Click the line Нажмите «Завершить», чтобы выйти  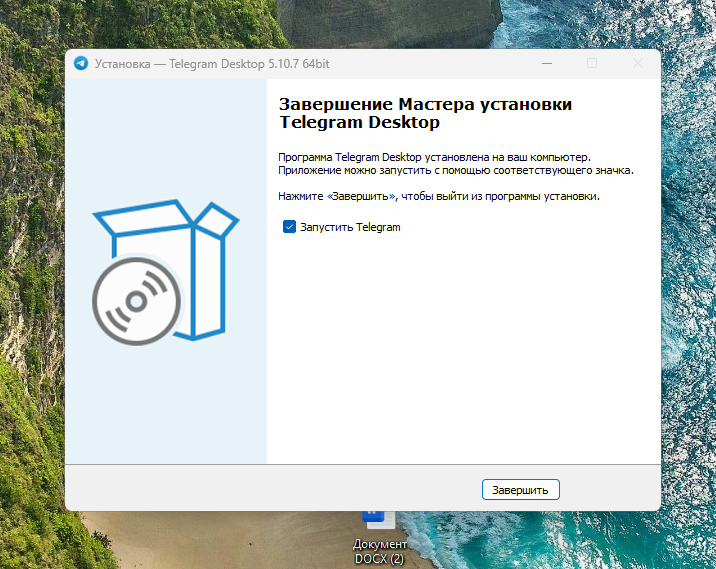pyautogui.click(x=439, y=196)
